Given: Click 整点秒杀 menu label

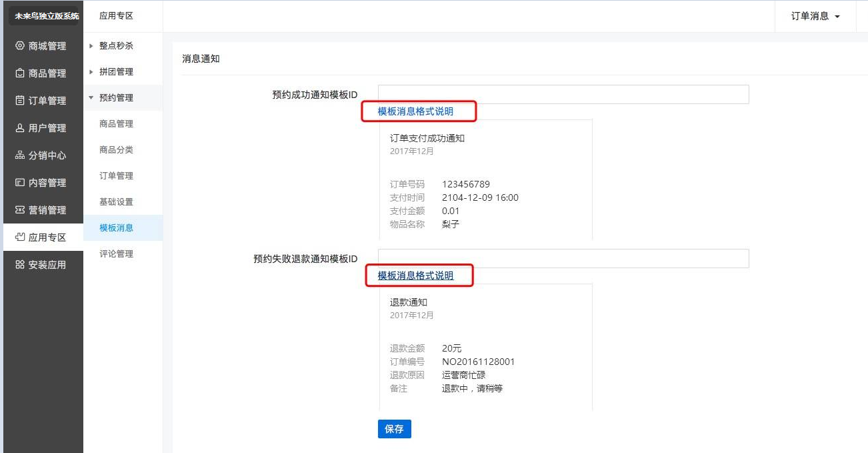Looking at the screenshot, I should tap(116, 46).
